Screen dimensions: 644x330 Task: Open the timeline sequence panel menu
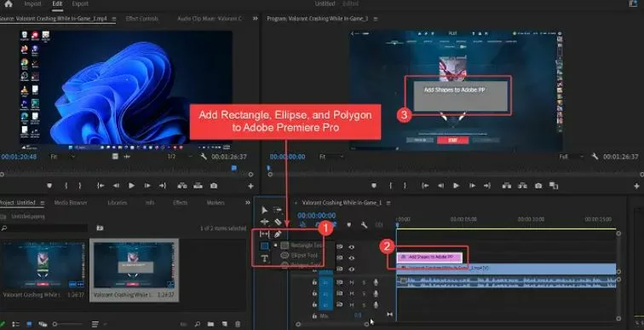point(388,203)
